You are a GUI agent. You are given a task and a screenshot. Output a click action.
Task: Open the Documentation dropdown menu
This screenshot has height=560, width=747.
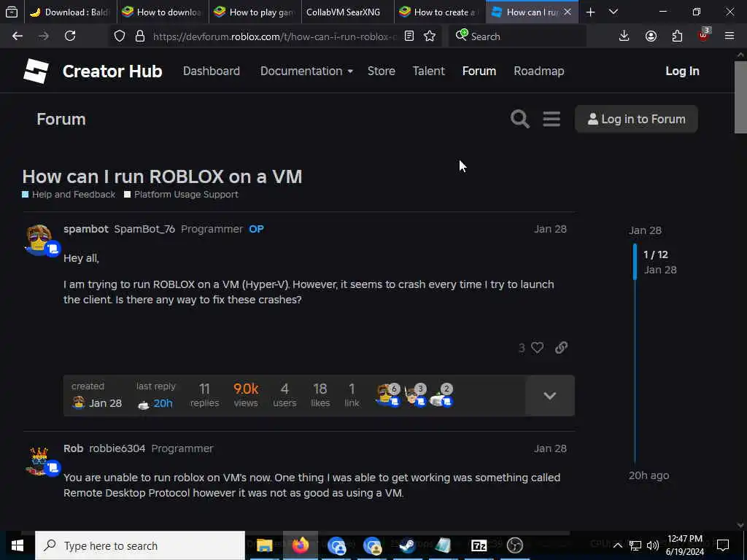coord(306,71)
